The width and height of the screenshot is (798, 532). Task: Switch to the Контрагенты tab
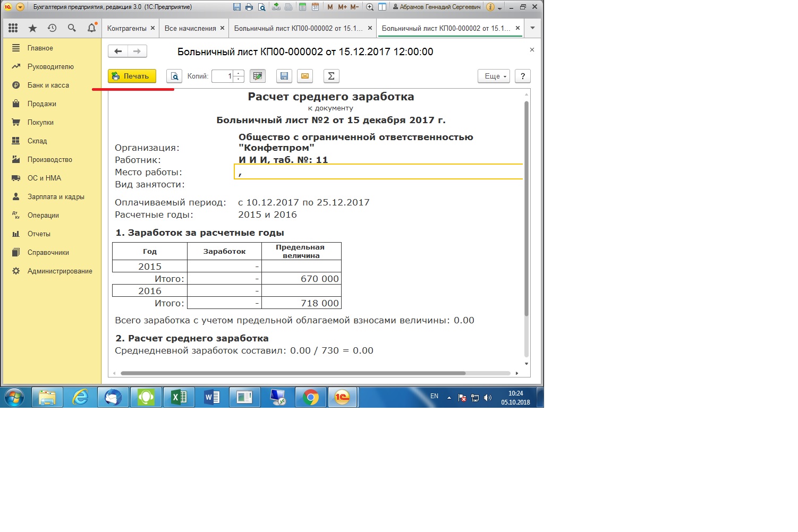(127, 28)
